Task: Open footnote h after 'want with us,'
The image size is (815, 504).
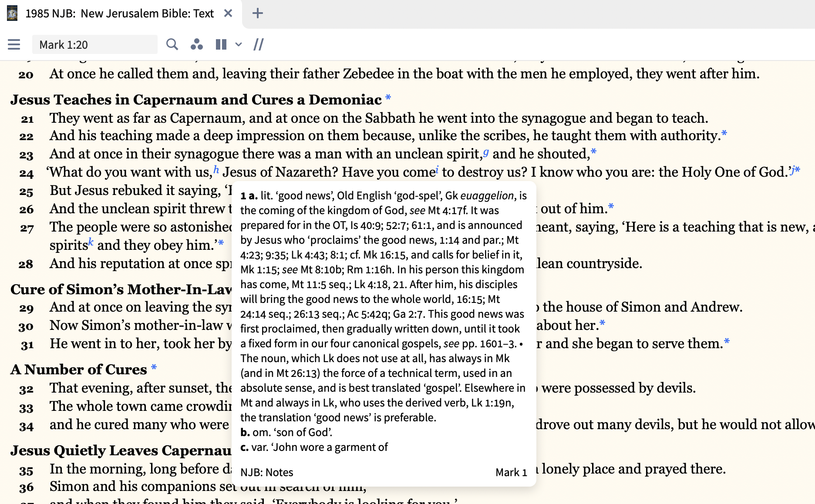Action: (216, 170)
